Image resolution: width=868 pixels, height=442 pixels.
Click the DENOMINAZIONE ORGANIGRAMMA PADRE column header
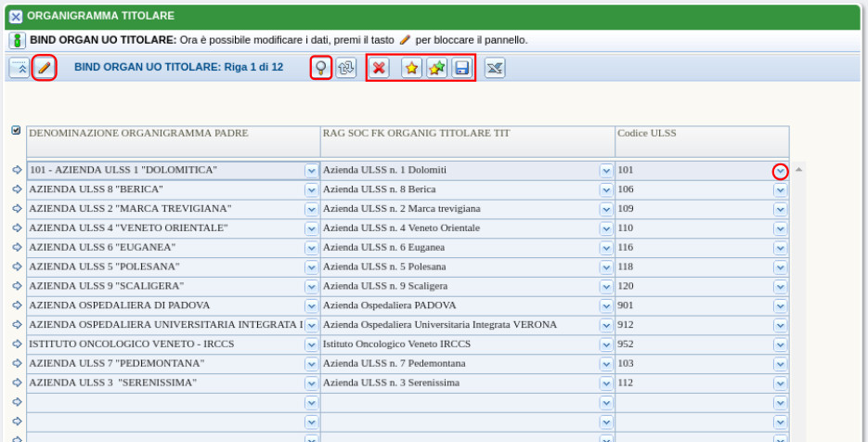point(139,134)
